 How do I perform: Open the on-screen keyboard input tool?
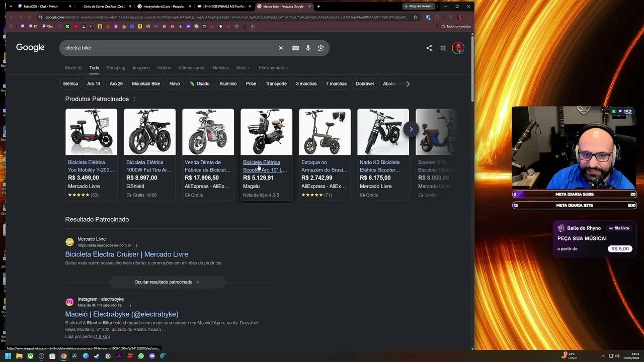[x=295, y=48]
